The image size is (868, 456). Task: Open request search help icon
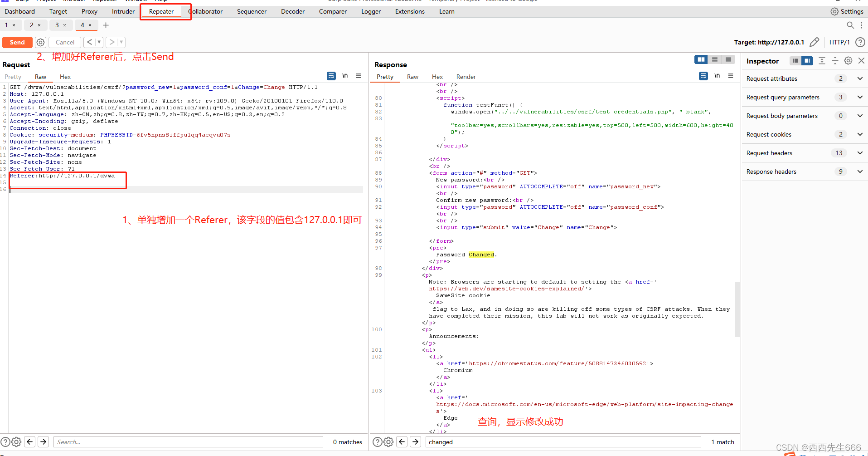click(5, 441)
